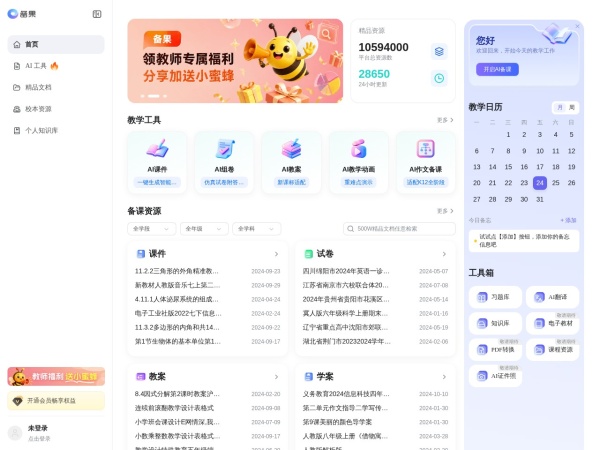Click the 课件 section icon

(x=140, y=254)
